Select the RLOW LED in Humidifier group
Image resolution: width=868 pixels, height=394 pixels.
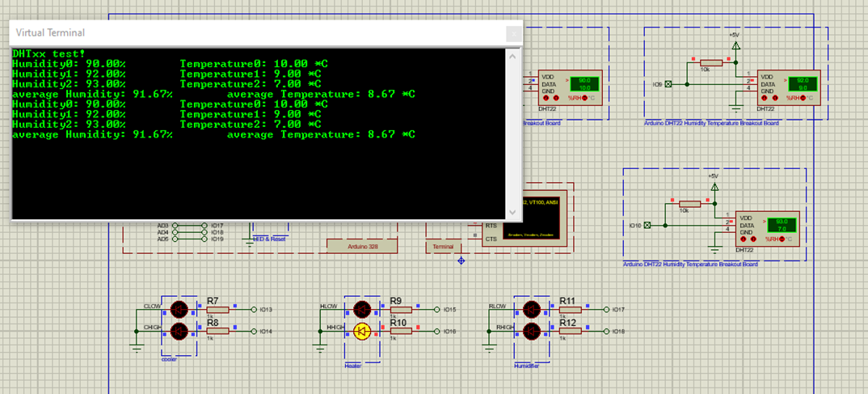[x=532, y=309]
